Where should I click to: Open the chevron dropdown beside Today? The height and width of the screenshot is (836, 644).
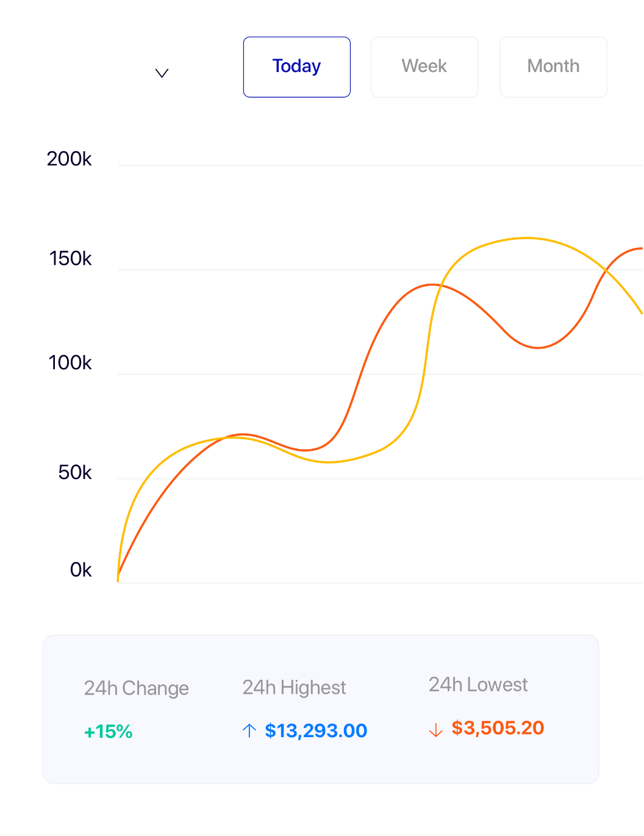pyautogui.click(x=162, y=73)
